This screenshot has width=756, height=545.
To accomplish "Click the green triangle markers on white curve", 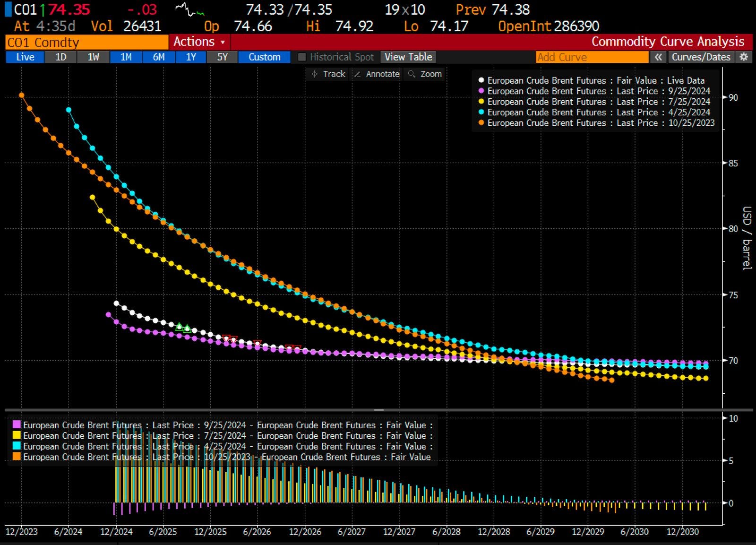I will pyautogui.click(x=183, y=327).
